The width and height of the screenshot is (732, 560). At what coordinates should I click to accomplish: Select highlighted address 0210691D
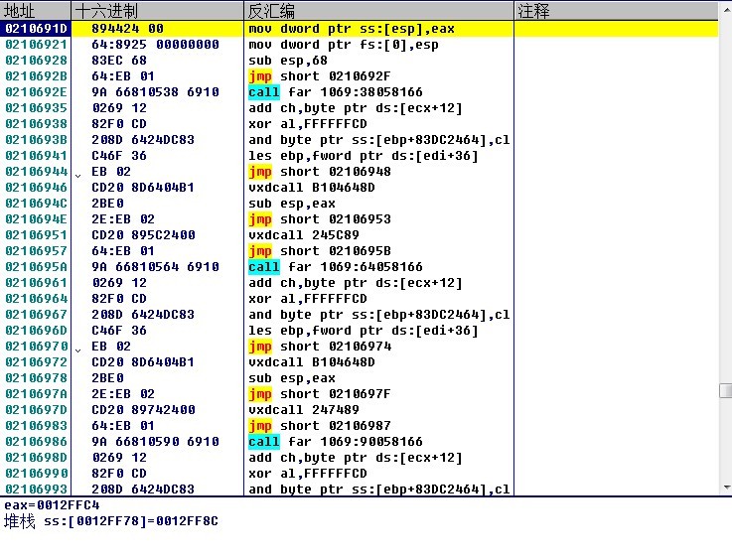coord(36,29)
